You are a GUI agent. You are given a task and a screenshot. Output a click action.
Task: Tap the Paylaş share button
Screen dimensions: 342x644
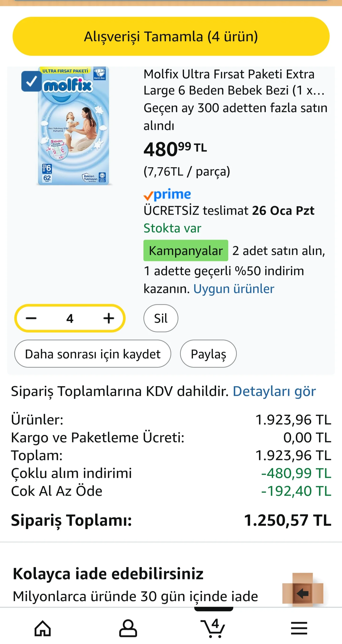pyautogui.click(x=208, y=354)
